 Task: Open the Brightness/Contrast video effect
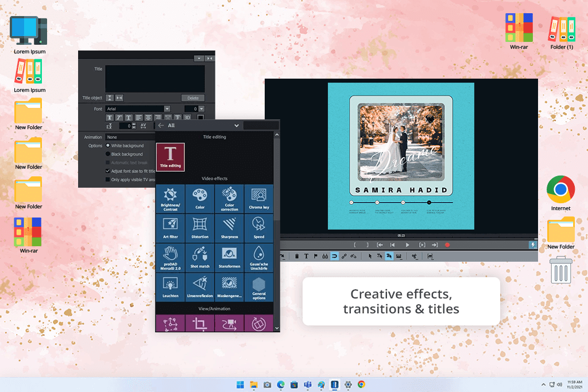[x=170, y=199]
